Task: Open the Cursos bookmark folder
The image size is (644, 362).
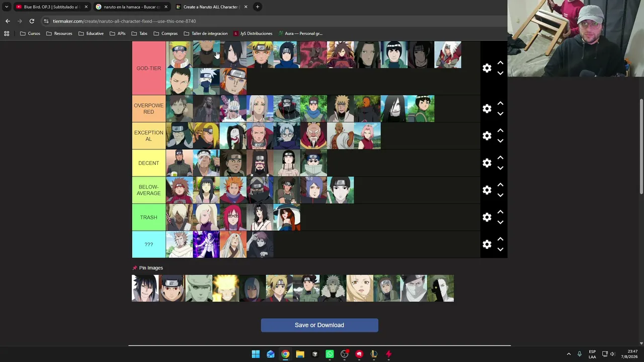Action: tap(30, 34)
